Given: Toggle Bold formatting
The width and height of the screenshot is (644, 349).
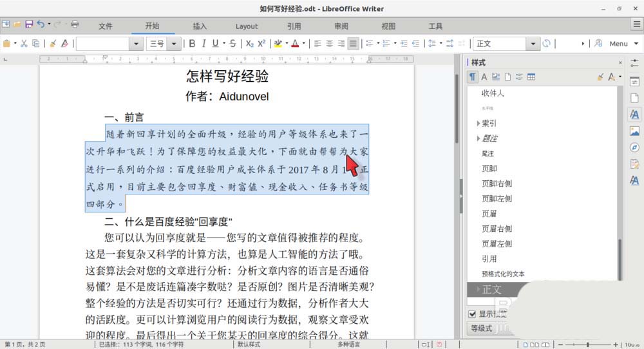Looking at the screenshot, I should click(192, 44).
